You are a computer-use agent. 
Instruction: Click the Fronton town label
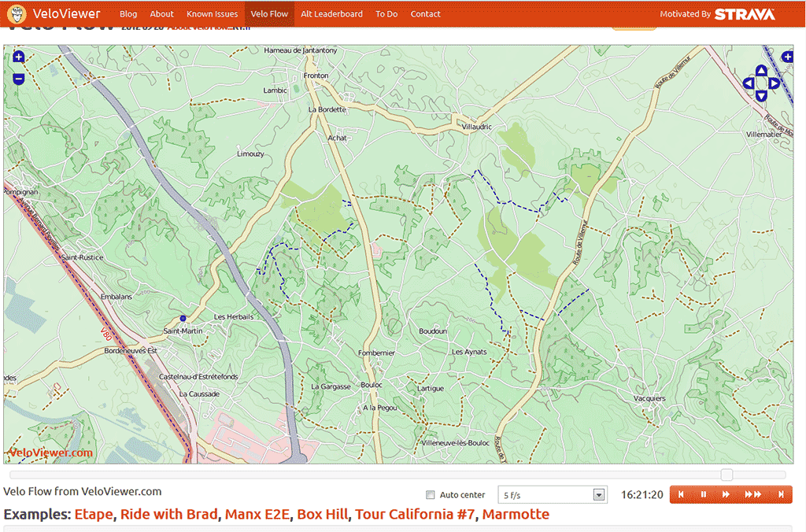tap(316, 76)
